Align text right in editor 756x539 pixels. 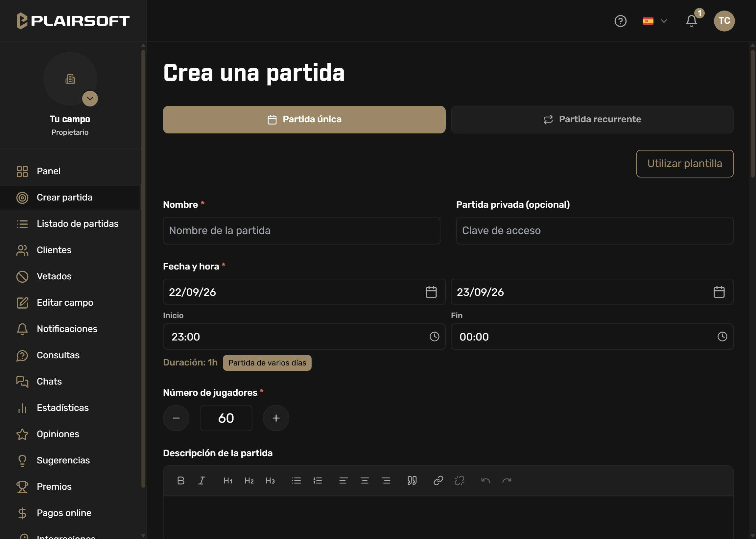(386, 480)
